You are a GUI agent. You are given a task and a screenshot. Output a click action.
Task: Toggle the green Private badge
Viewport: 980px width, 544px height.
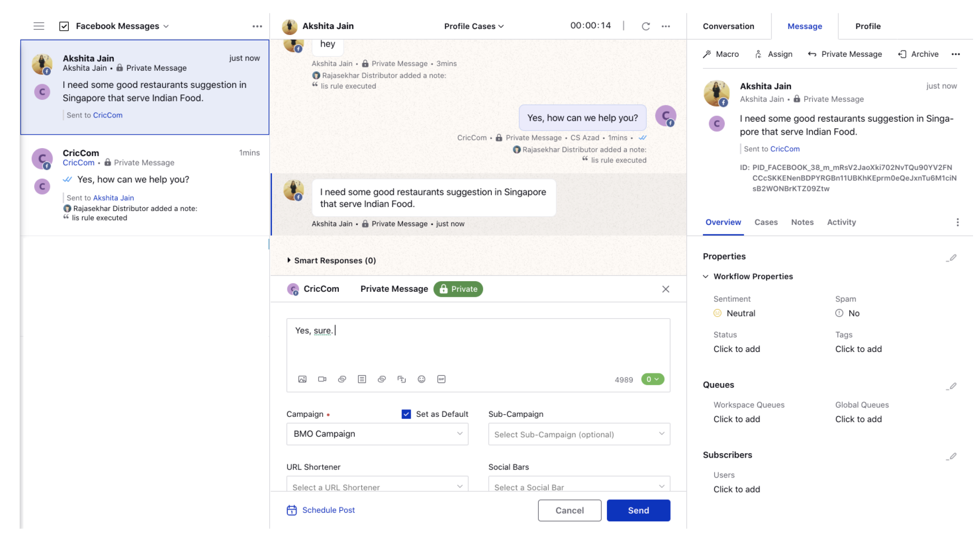[x=458, y=289]
